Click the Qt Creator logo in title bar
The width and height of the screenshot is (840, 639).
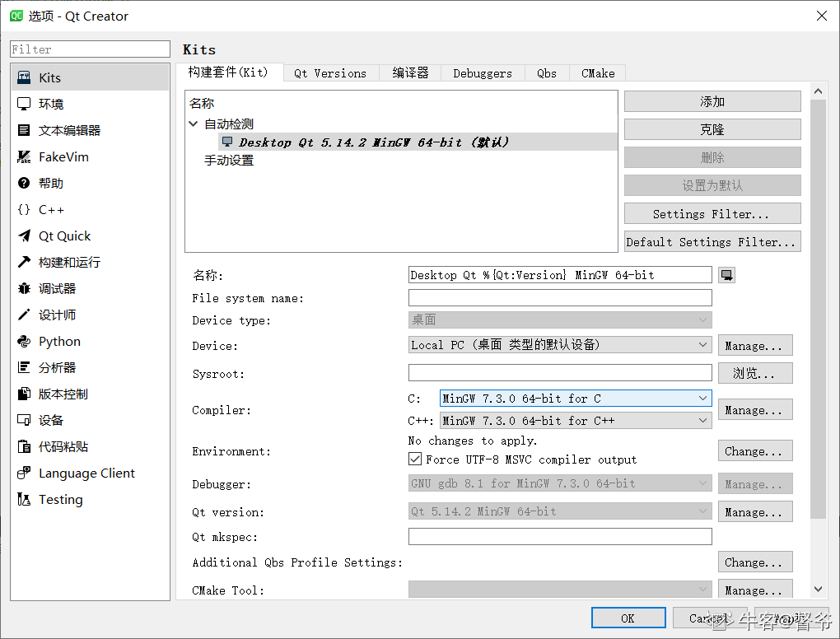16,16
